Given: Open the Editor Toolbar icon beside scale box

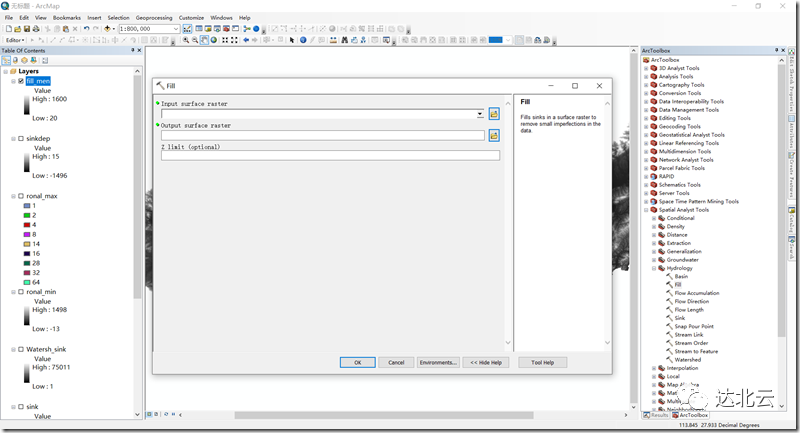Looking at the screenshot, I should click(x=187, y=29).
